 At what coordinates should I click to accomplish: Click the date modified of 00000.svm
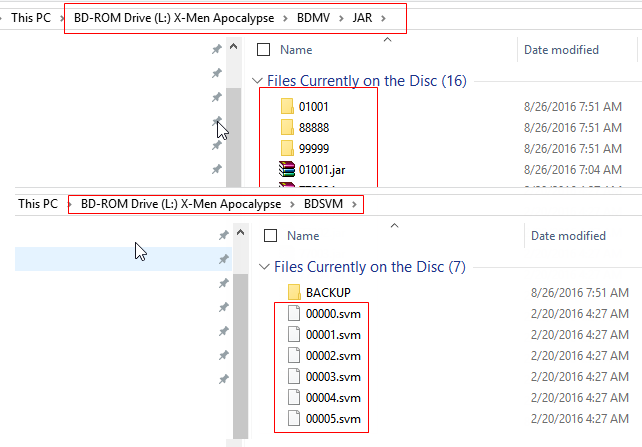580,314
